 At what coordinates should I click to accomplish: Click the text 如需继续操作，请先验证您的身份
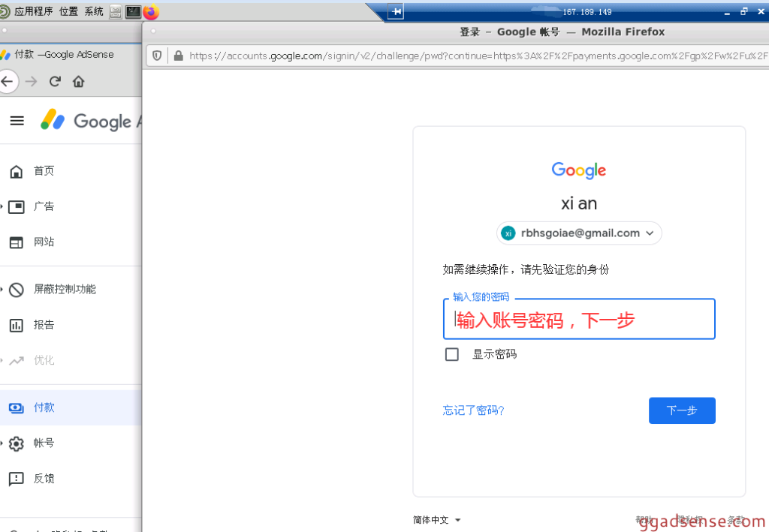coord(526,269)
